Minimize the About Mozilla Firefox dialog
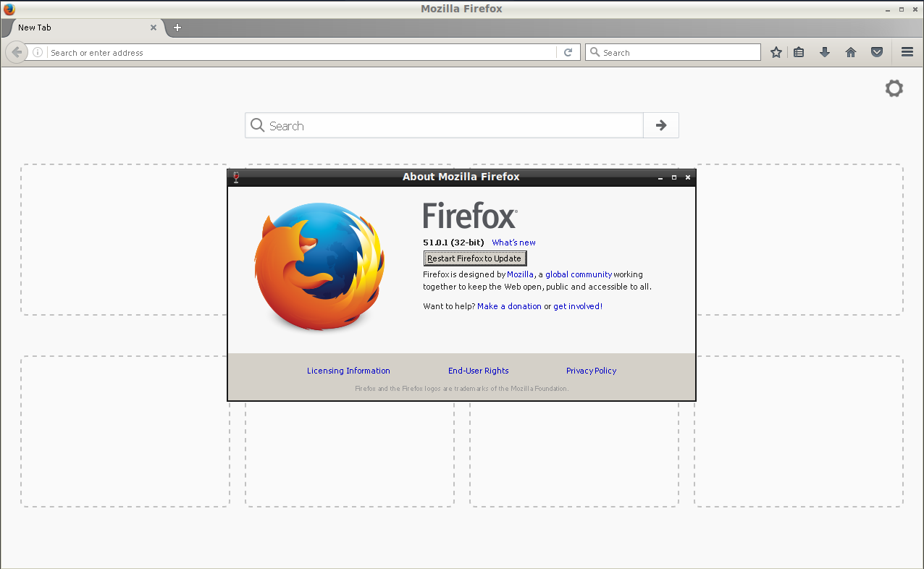 tap(660, 177)
